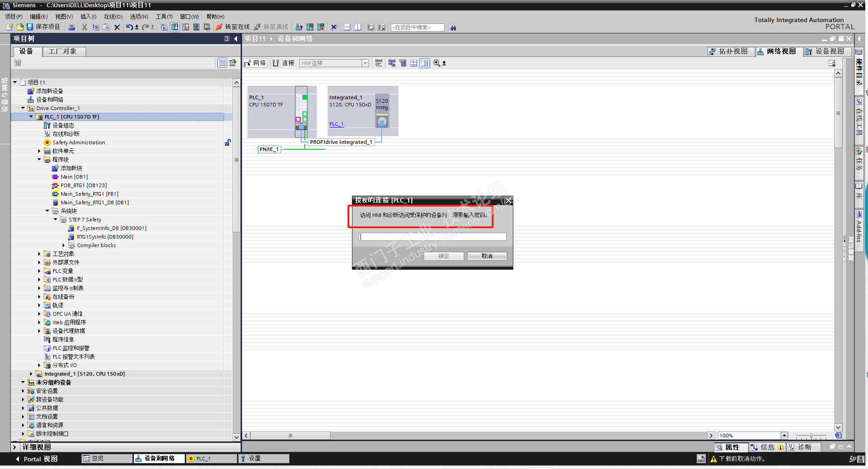Viewport: 868px width, 469px height.
Task: Click the zoom slider handle
Action: pos(811,436)
